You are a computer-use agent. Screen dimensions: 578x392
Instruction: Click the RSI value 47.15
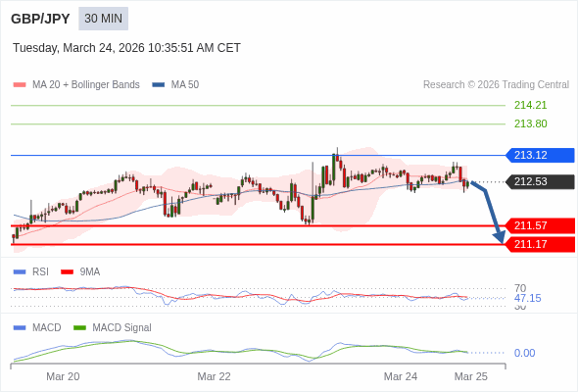[527, 298]
